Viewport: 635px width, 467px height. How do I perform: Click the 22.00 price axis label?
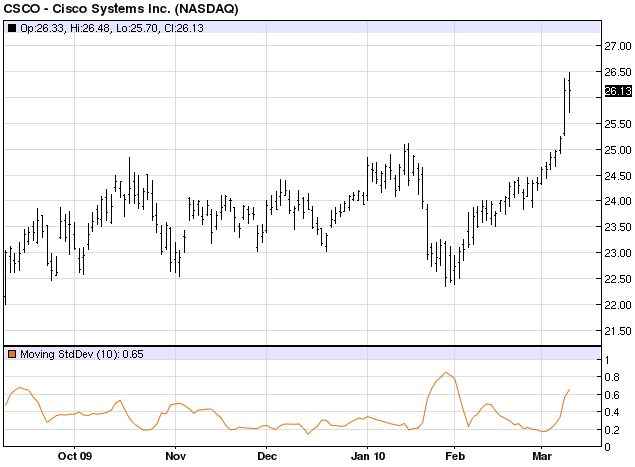tap(618, 305)
